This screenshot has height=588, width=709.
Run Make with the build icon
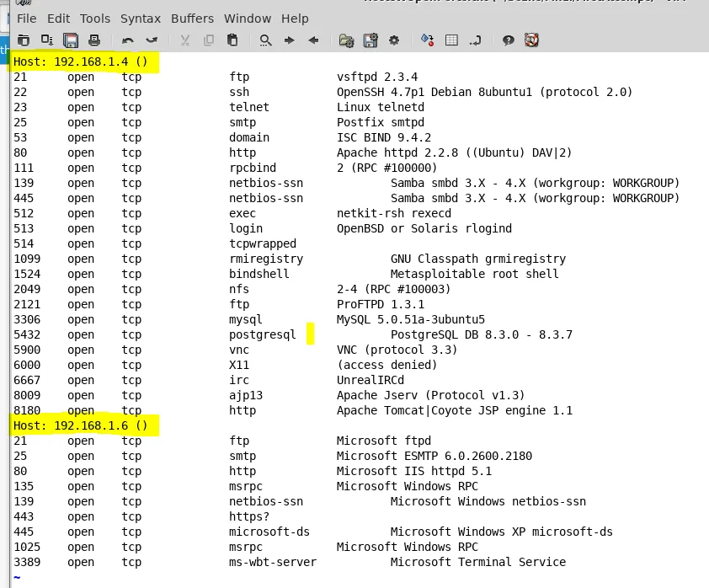point(427,40)
